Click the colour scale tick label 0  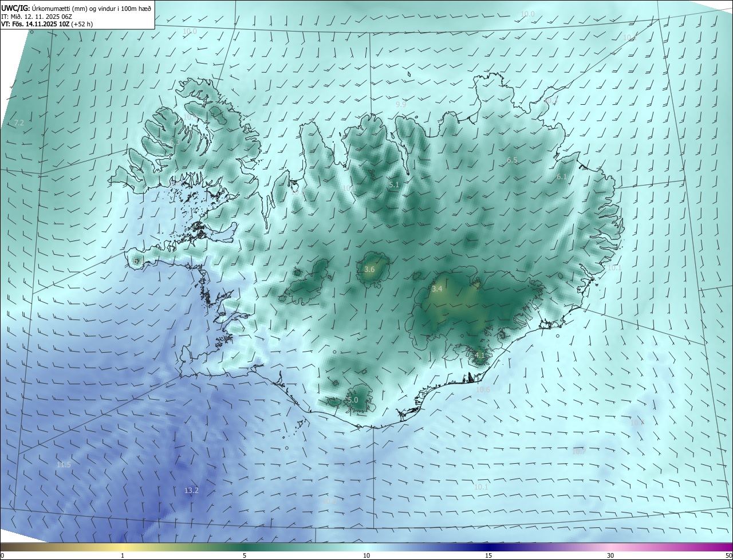point(2,555)
